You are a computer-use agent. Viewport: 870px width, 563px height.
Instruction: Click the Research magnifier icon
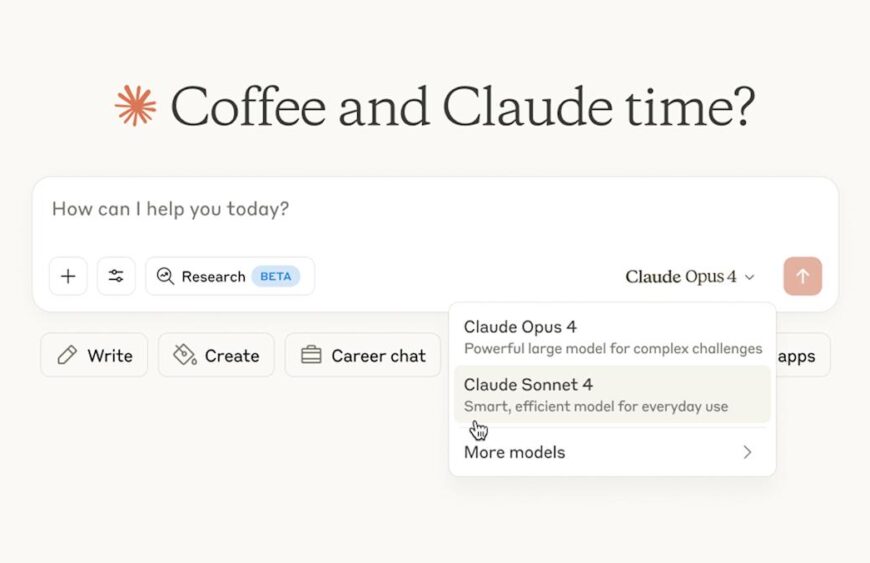(165, 276)
